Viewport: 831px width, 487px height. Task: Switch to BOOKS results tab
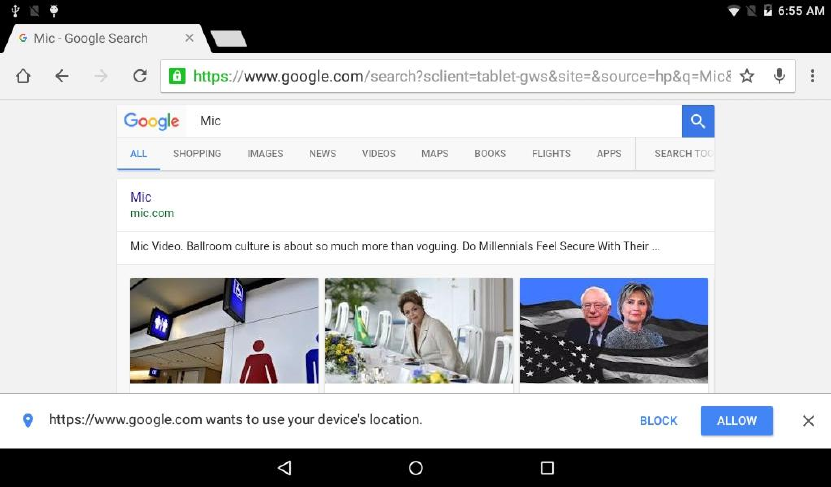490,154
